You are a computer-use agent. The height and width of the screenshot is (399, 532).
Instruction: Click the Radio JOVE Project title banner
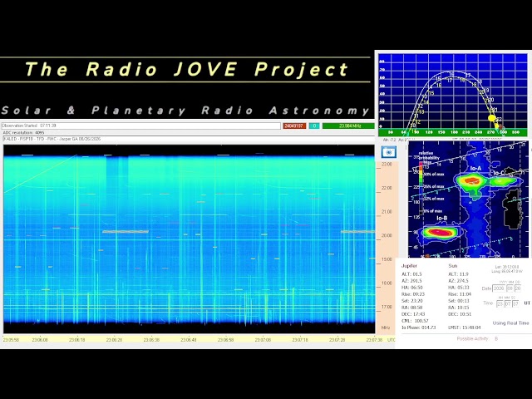[x=186, y=70]
